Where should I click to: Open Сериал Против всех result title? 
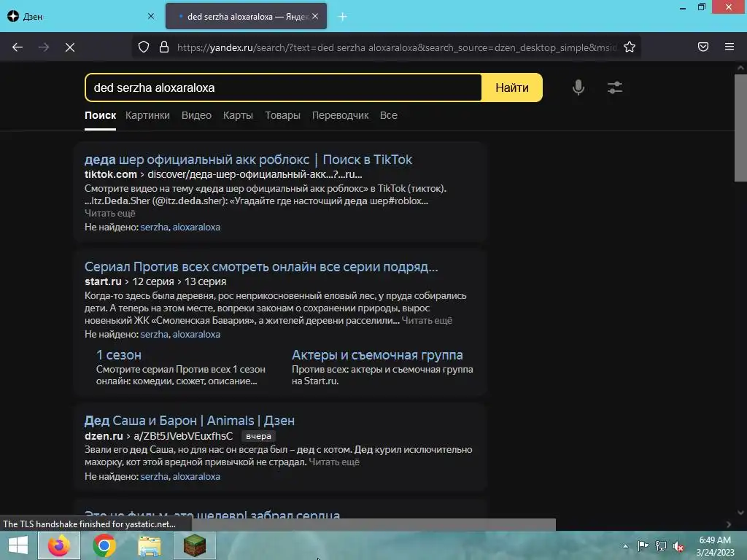click(x=261, y=267)
